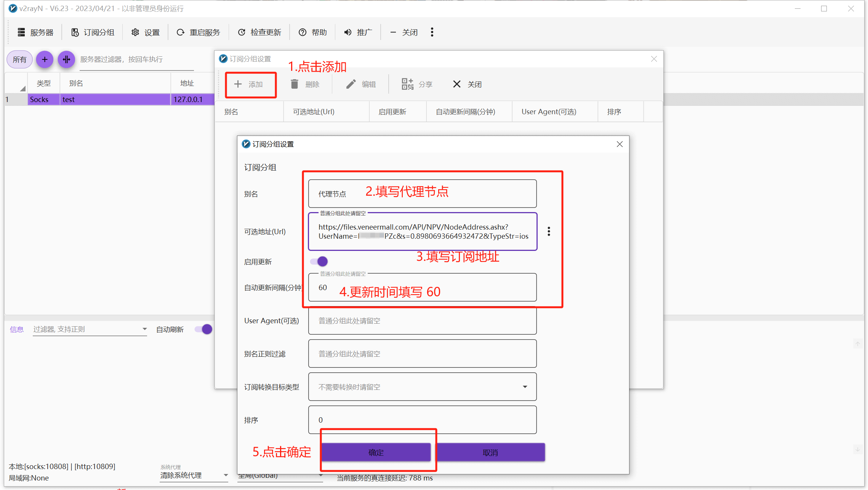Click the 推广 megaphone item
Image resolution: width=868 pixels, height=490 pixels.
coord(358,32)
